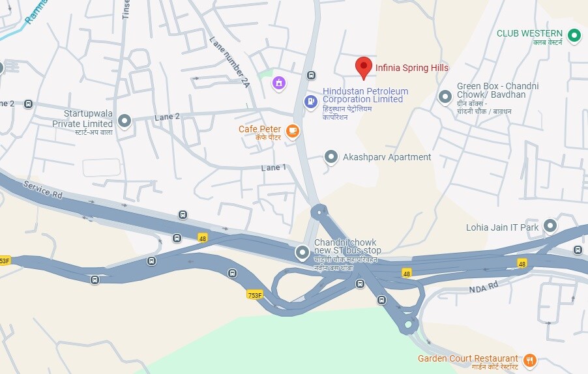Viewport: 588px width, 374px height.
Task: Select the Hindustan Petroleum fuel station icon
Action: [310, 101]
